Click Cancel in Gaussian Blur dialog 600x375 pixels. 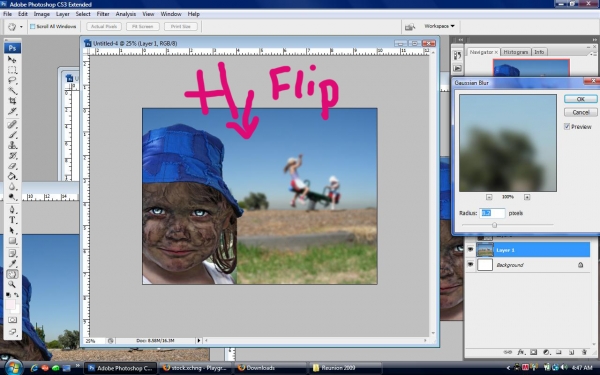pos(580,112)
